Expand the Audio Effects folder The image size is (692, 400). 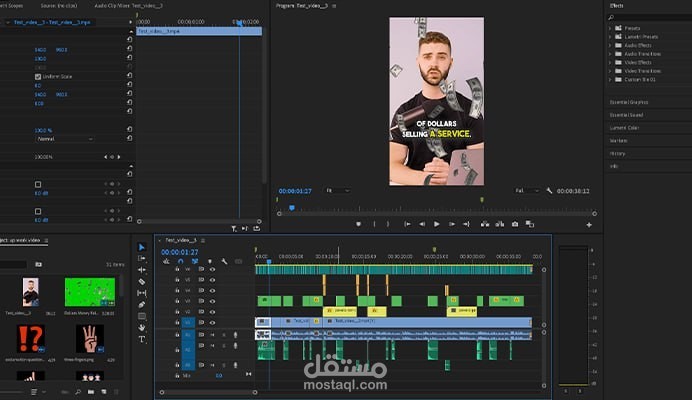coord(610,45)
